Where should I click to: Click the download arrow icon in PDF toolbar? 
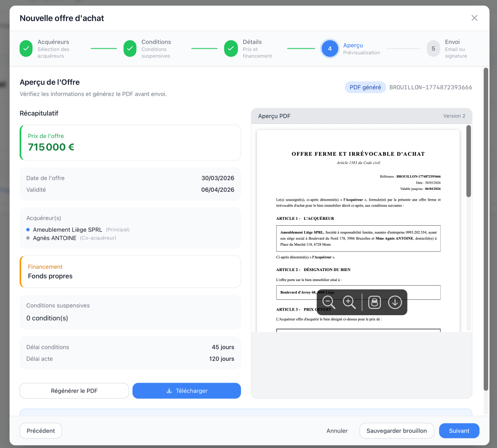tap(395, 302)
